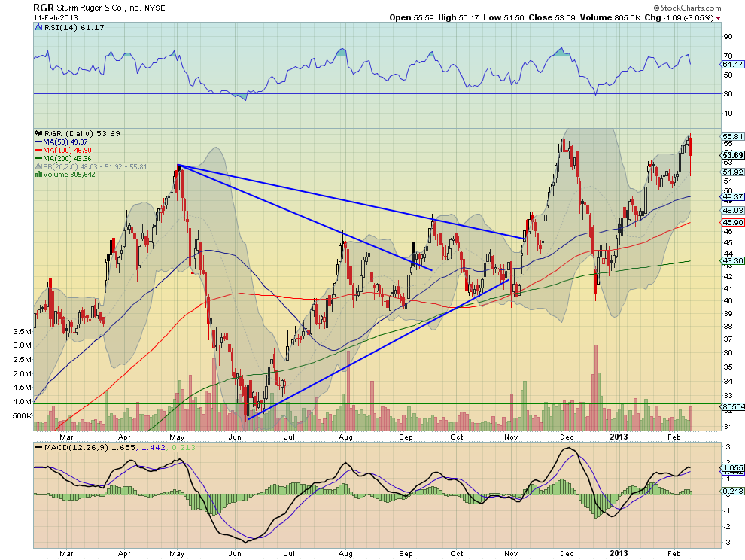Click the MA(100) red line swatch
Viewport: 745px width, 560px height.
(39, 151)
